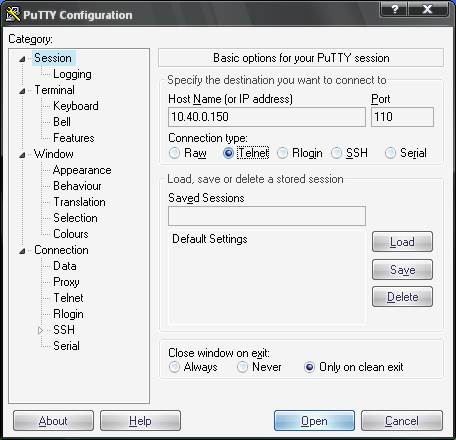Select Raw connection type
This screenshot has height=440, width=456.
pos(174,153)
